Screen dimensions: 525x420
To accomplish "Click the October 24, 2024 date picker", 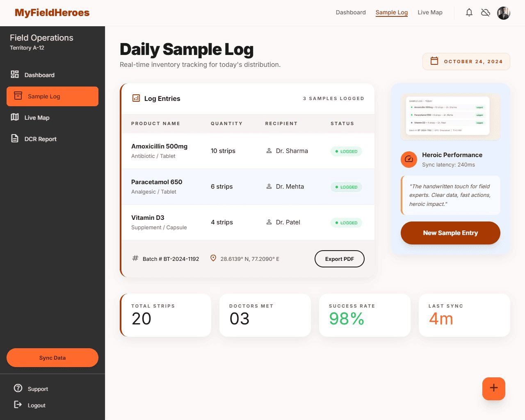I will 466,62.
